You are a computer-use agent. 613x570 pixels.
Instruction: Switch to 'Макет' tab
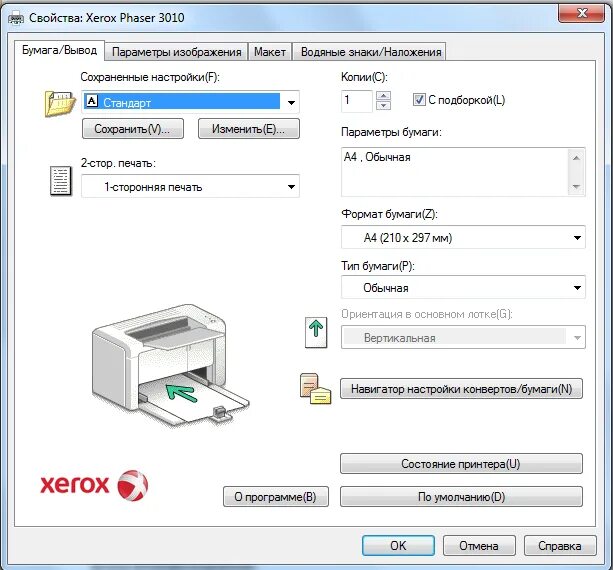tap(270, 52)
